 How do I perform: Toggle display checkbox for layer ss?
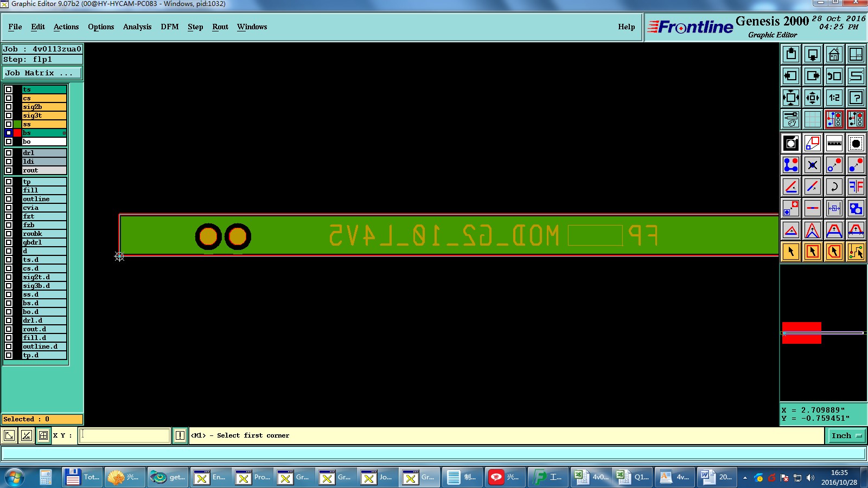[x=9, y=124]
